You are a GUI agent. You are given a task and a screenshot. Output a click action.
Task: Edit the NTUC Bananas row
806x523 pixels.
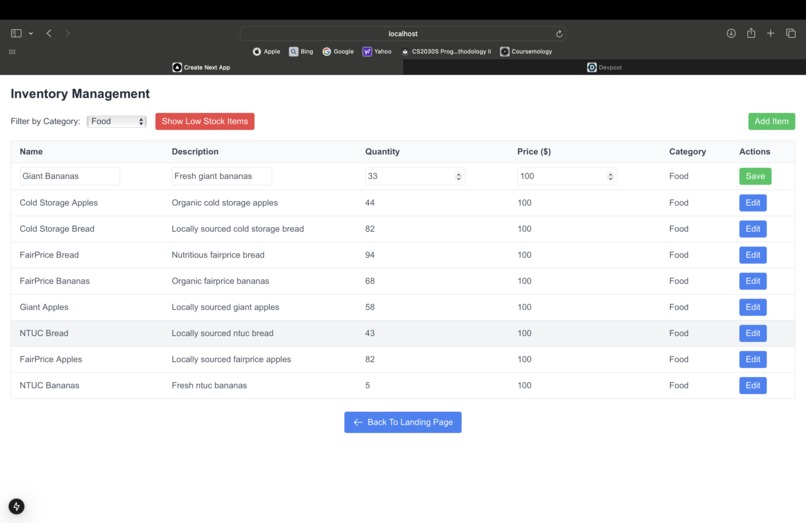coord(753,385)
